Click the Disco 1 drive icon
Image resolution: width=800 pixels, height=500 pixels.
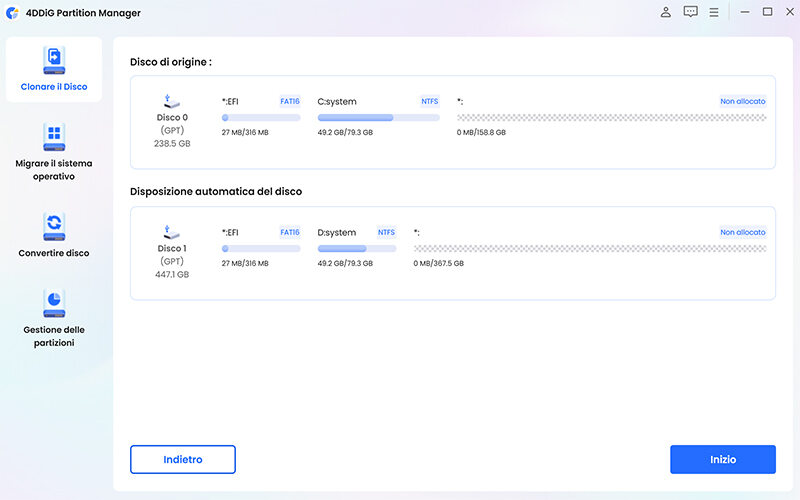(173, 232)
